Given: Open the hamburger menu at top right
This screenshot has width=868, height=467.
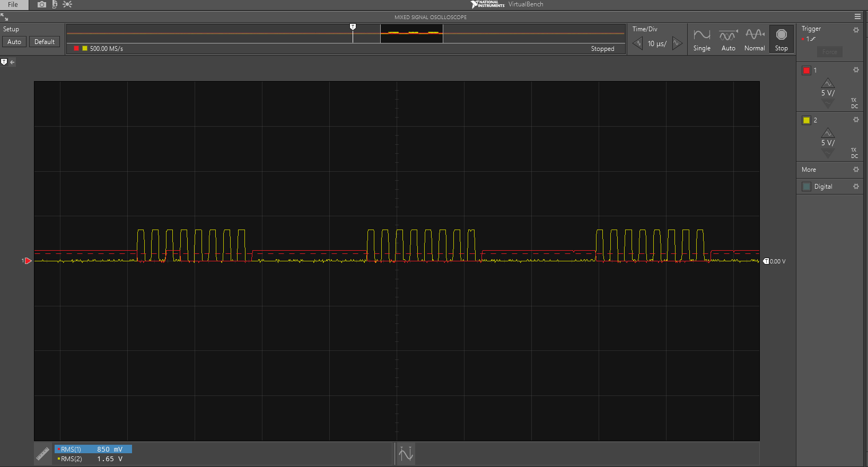Looking at the screenshot, I should pyautogui.click(x=857, y=17).
